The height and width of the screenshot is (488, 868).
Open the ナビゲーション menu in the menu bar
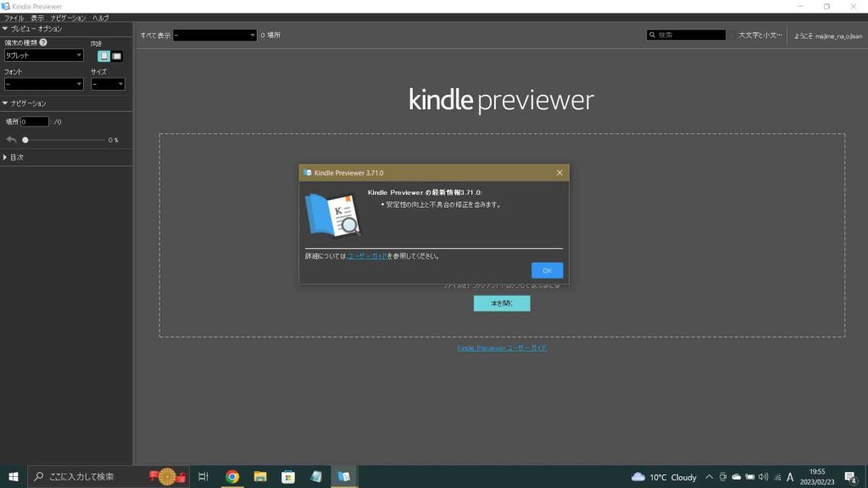(x=68, y=19)
